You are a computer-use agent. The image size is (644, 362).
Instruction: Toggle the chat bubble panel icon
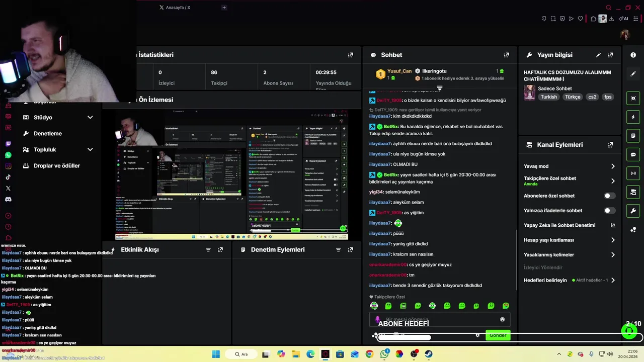633,154
